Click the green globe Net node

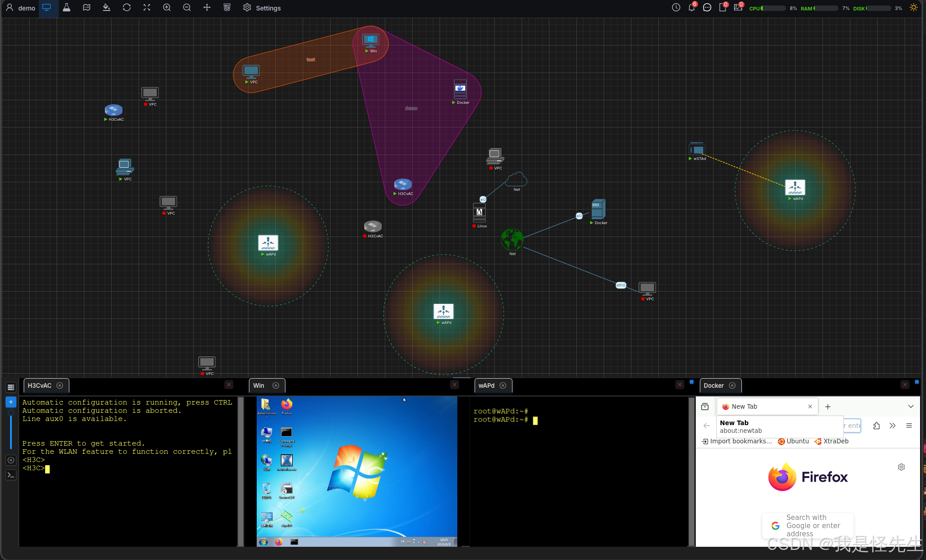point(512,241)
